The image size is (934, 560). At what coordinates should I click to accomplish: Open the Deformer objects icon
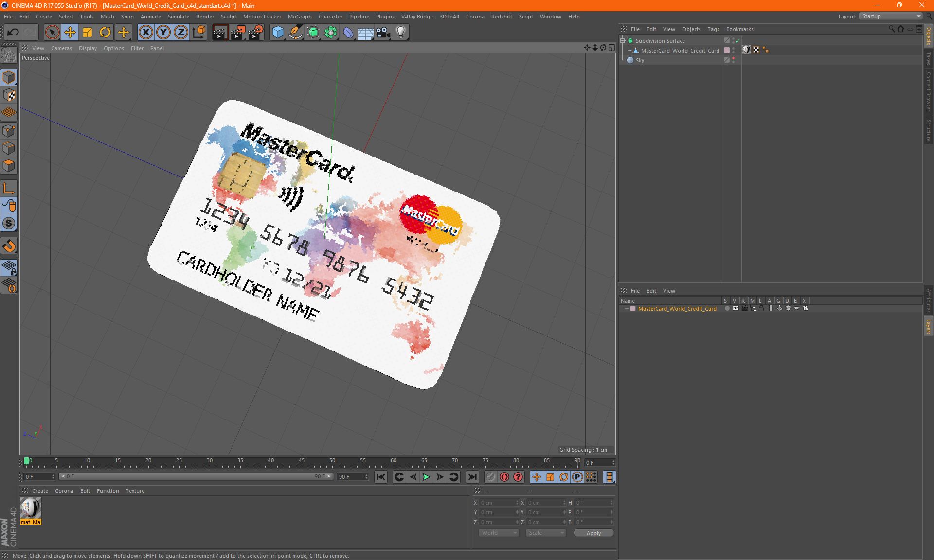click(x=348, y=33)
